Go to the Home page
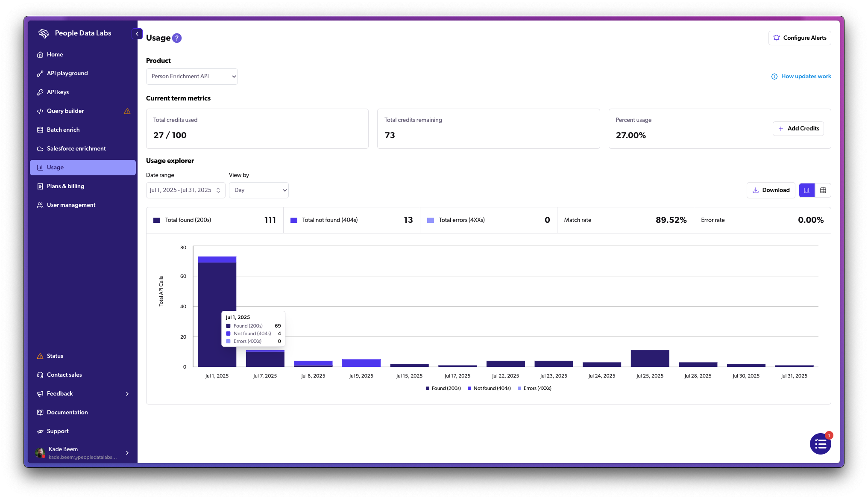868x499 pixels. (55, 54)
